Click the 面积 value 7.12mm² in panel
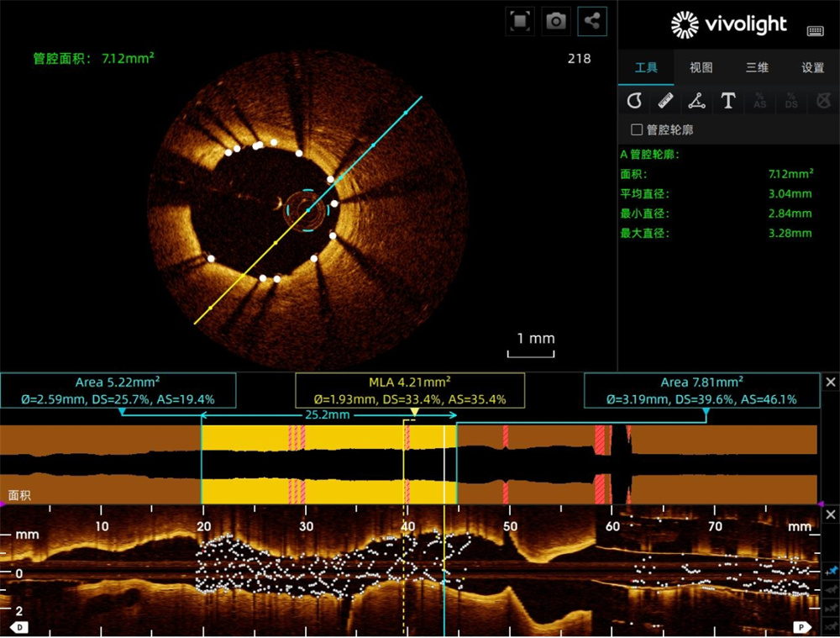 tap(790, 174)
